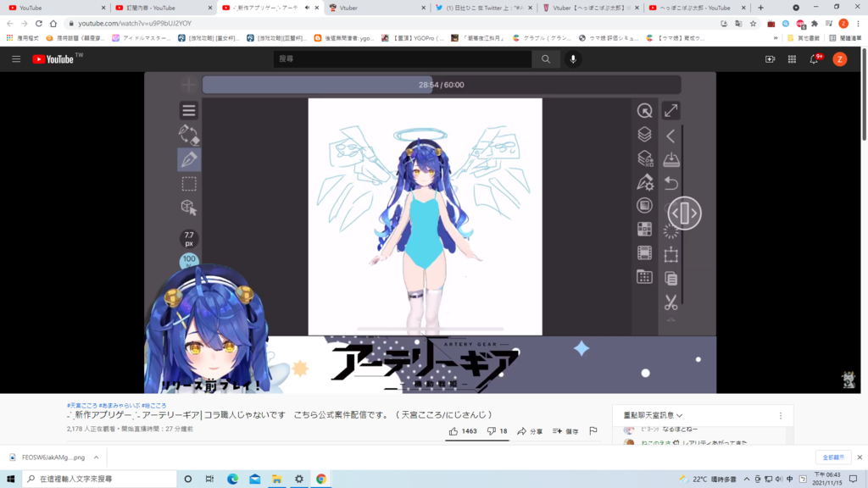Viewport: 868px width, 488px height.
Task: Expand the bookmarks overflow chevron
Action: click(x=776, y=38)
